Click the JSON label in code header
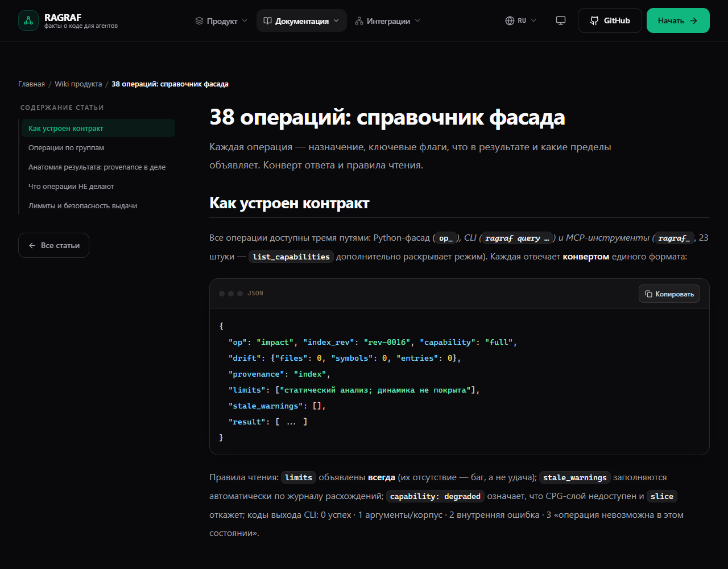The width and height of the screenshot is (728, 569). click(x=255, y=294)
